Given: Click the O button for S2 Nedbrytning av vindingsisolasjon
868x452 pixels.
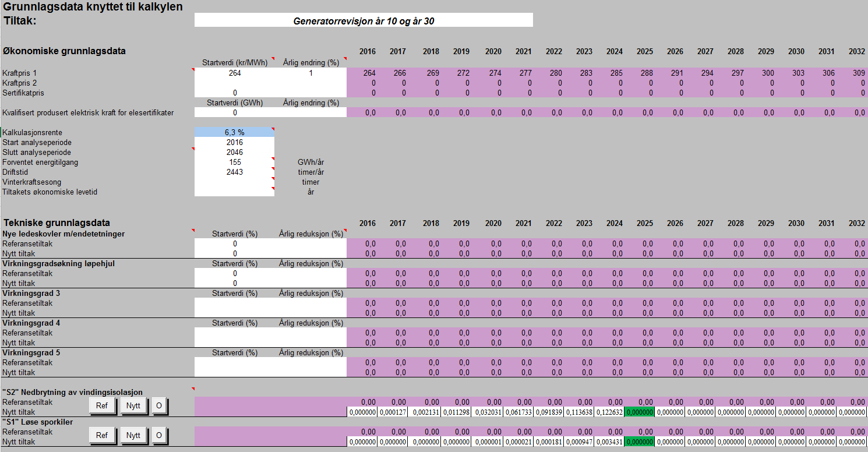Looking at the screenshot, I should (x=159, y=406).
